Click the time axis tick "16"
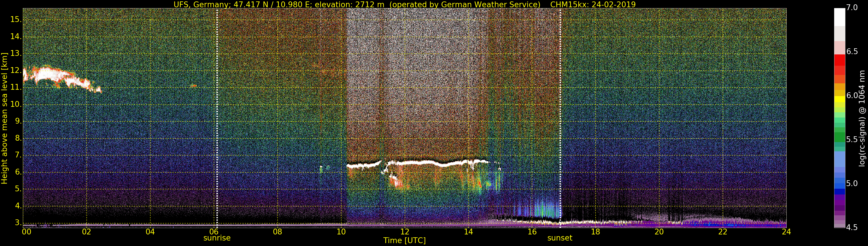This screenshot has height=246, width=868. point(532,232)
